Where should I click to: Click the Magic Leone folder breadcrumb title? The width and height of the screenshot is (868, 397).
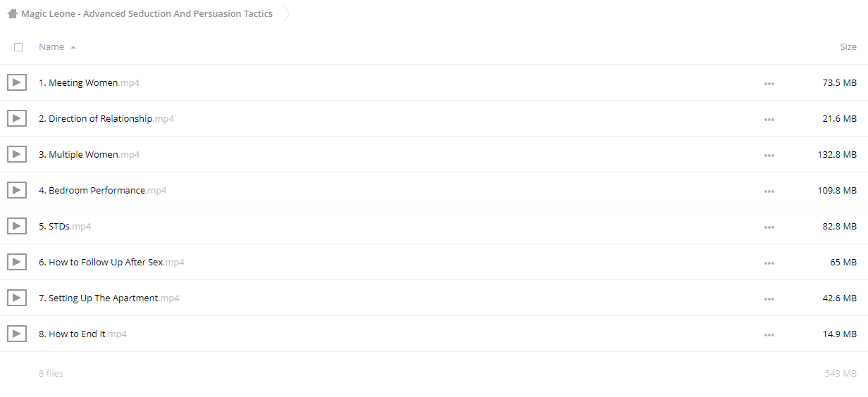click(147, 13)
